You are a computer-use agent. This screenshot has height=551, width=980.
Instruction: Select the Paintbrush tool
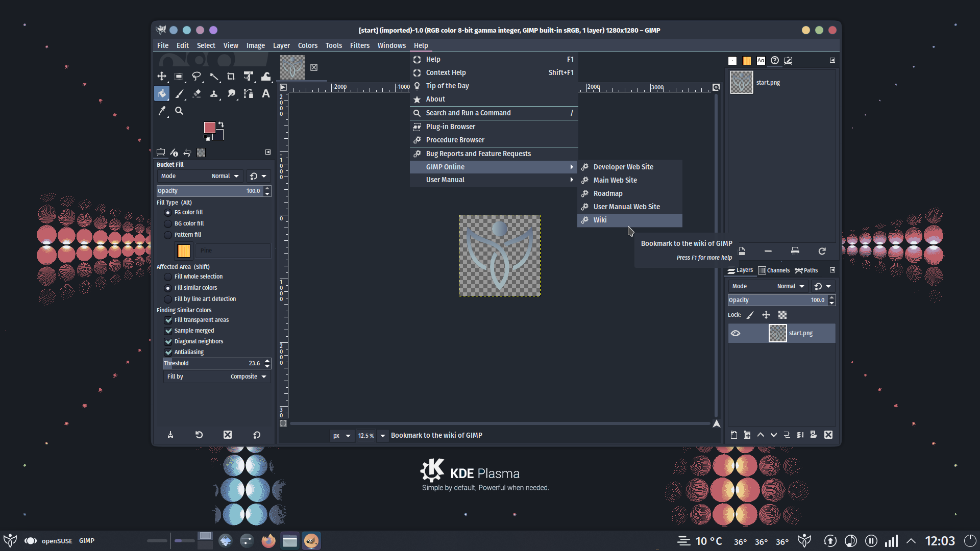click(179, 93)
